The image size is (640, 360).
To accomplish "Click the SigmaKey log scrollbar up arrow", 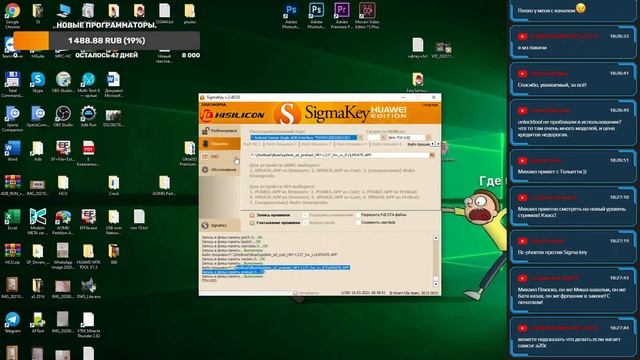I will point(436,238).
